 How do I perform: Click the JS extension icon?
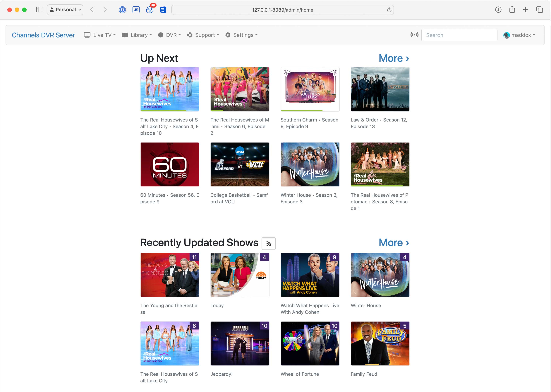tap(136, 10)
